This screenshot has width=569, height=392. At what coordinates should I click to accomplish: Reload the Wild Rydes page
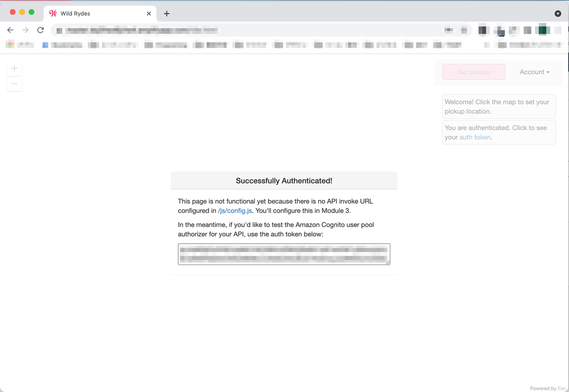40,30
